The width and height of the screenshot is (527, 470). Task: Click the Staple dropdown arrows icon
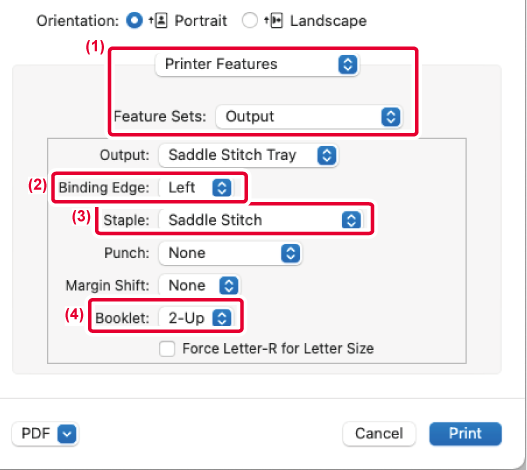pos(351,220)
